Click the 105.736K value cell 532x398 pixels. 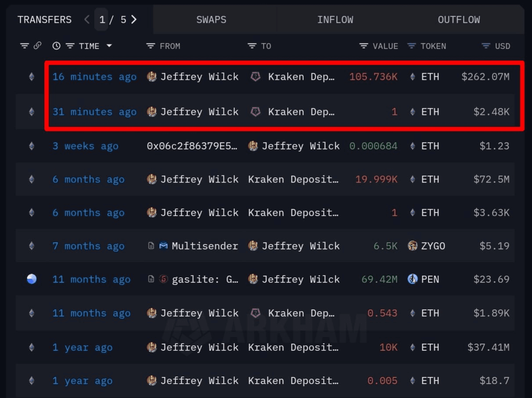[374, 77]
